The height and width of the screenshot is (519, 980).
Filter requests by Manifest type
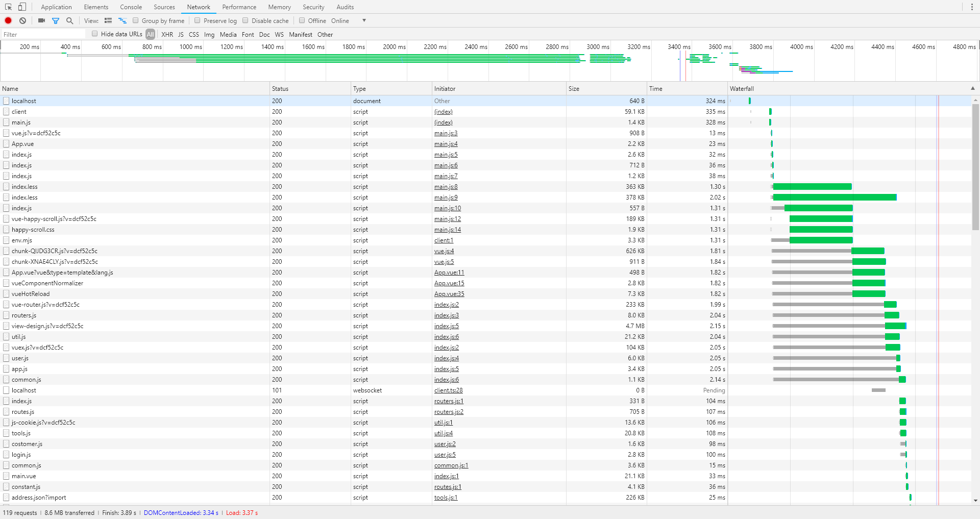(301, 34)
